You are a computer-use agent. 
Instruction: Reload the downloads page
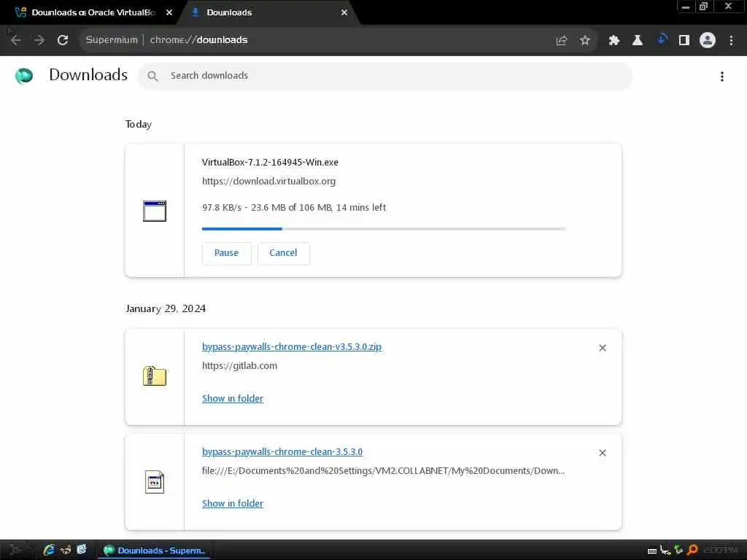click(x=63, y=40)
